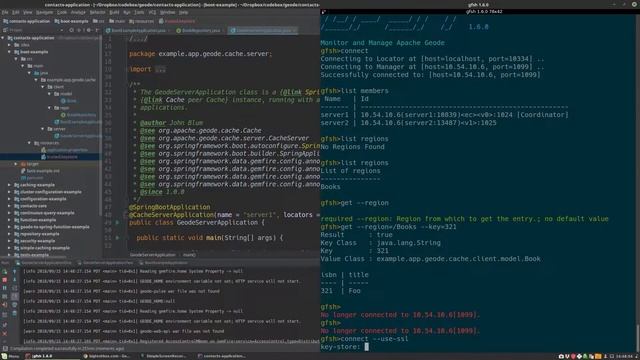Click the locate/scroll-from-source target icon
The width and height of the screenshot is (640, 360).
(71, 30)
